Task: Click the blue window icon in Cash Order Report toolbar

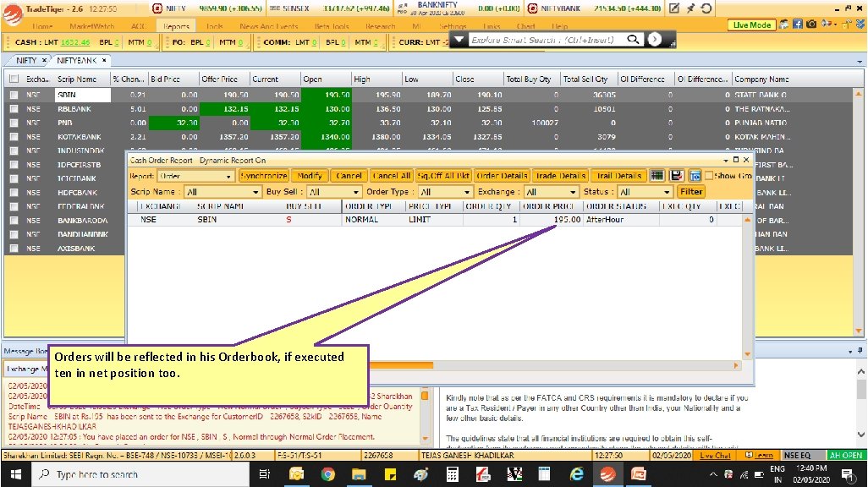Action: [695, 175]
